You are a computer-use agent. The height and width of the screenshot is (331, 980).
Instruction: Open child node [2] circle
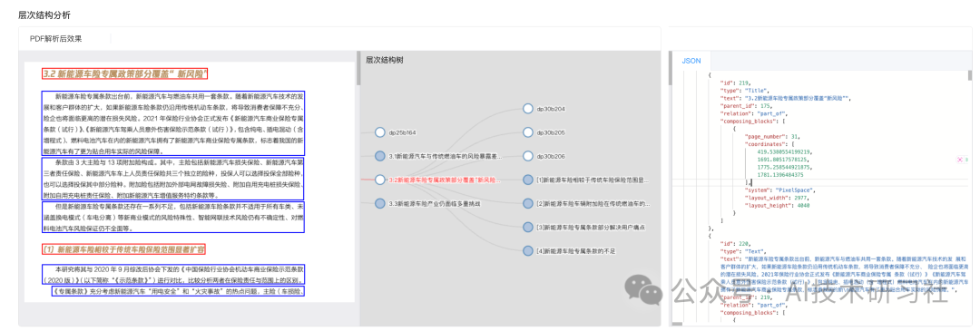tap(527, 203)
